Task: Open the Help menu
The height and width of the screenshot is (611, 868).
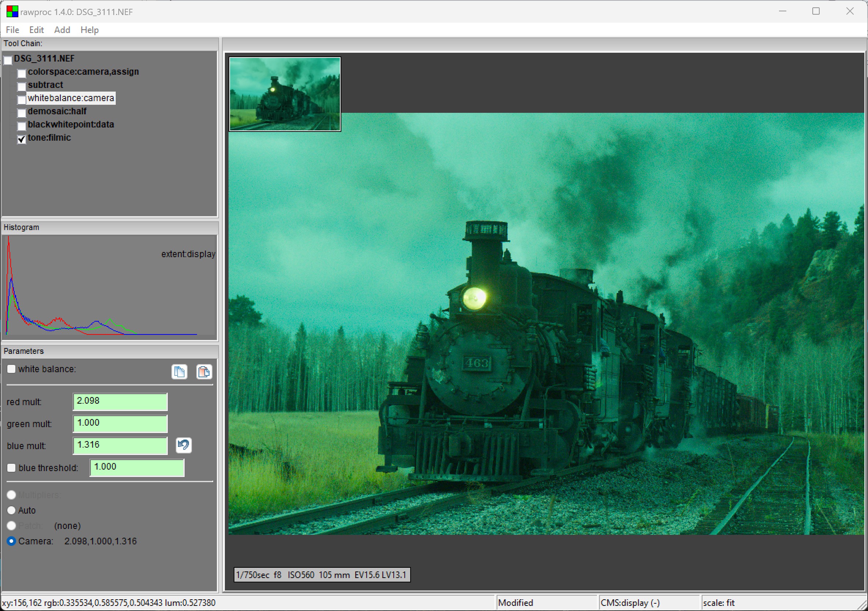Action: tap(90, 30)
